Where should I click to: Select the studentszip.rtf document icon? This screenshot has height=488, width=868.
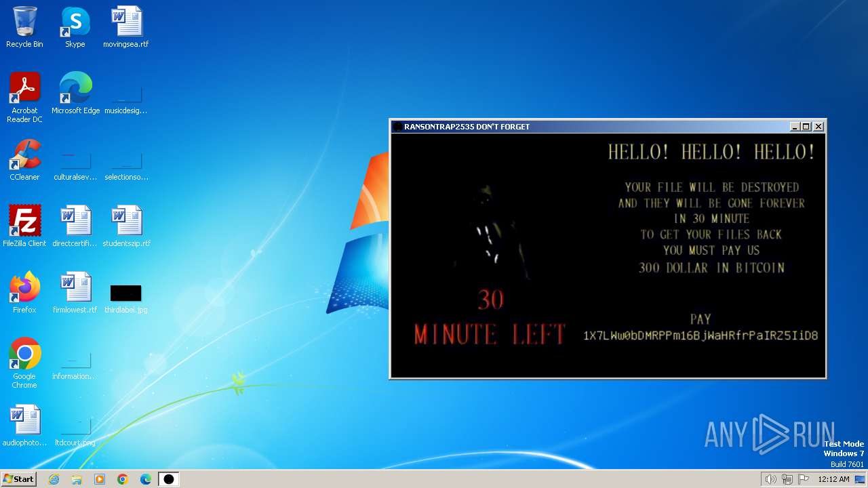[126, 226]
